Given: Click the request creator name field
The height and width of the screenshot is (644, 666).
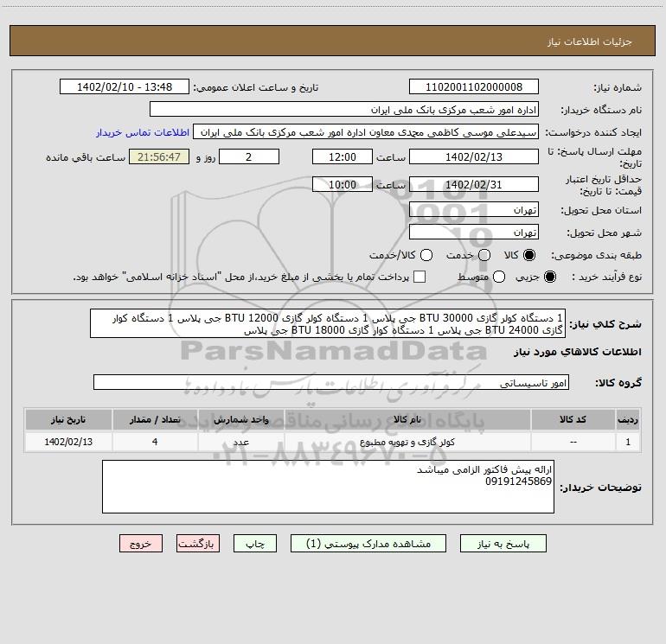Looking at the screenshot, I should 366,131.
